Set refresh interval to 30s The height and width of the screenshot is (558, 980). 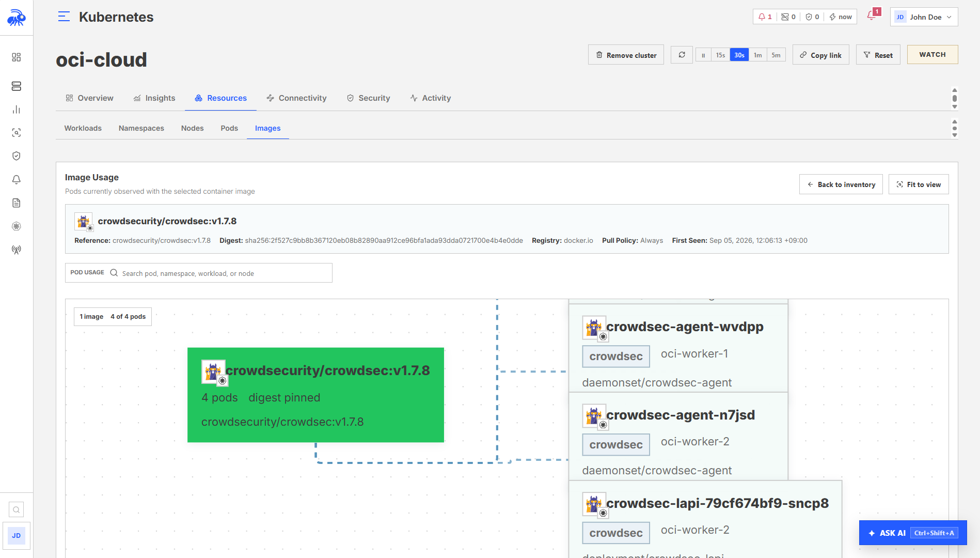tap(739, 55)
